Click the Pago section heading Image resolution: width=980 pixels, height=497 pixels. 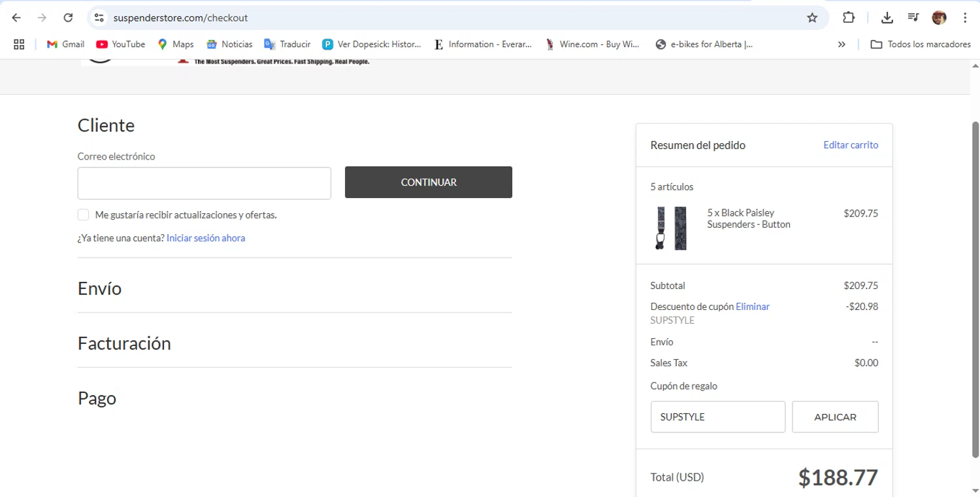(x=97, y=398)
